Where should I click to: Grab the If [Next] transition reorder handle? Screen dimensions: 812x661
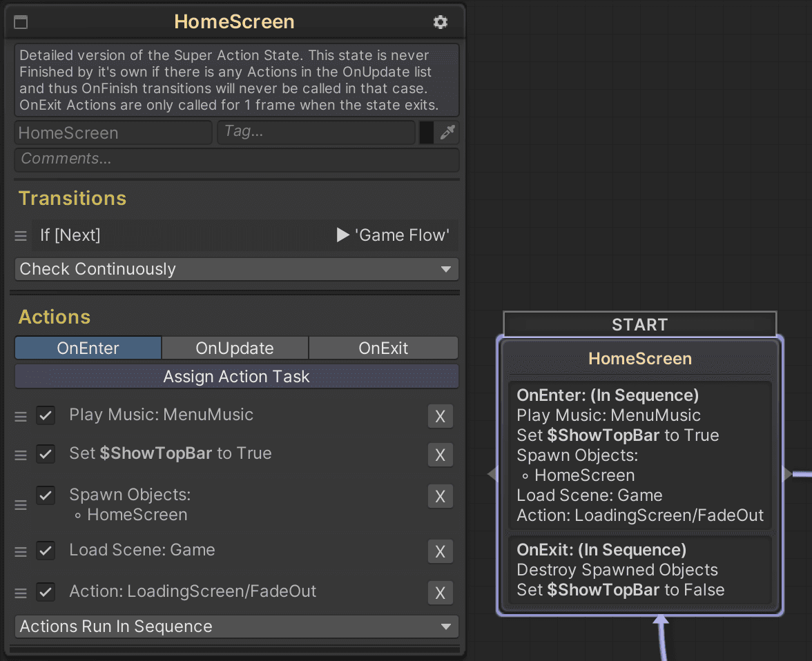point(21,236)
